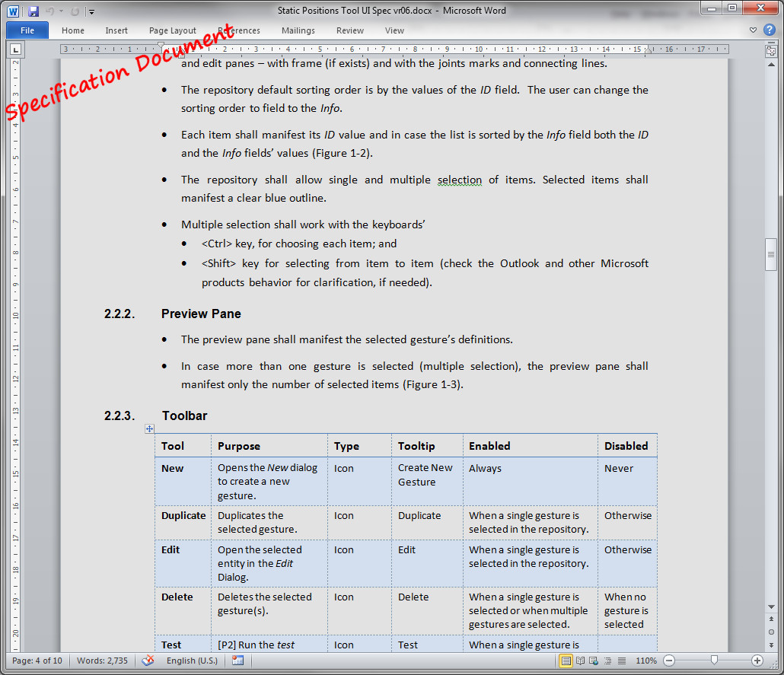Click the vertical scrollbar thumb

[771, 254]
